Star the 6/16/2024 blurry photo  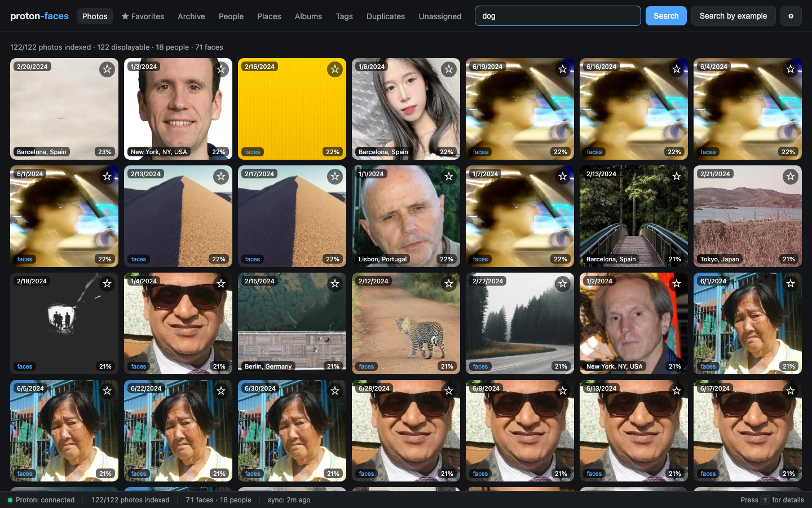(x=677, y=69)
